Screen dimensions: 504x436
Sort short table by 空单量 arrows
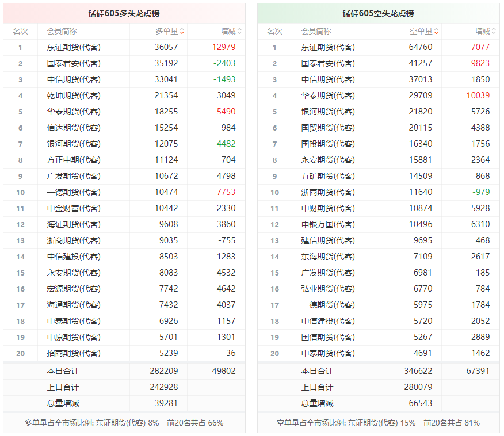[x=436, y=31]
